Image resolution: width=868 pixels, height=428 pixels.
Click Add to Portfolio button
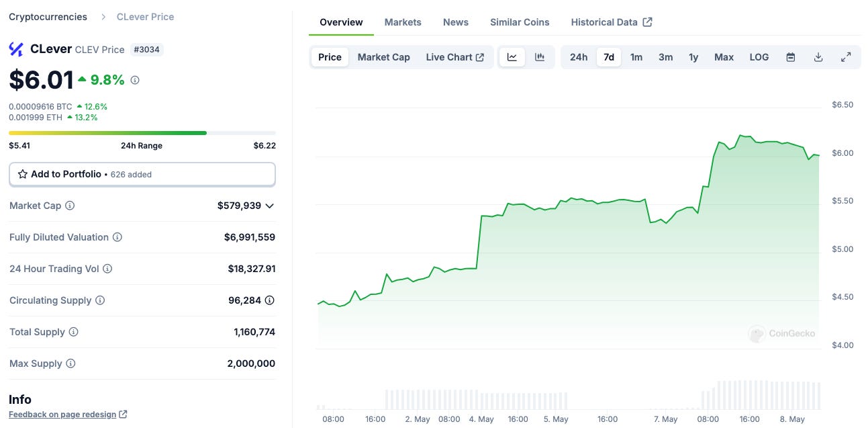coord(142,174)
